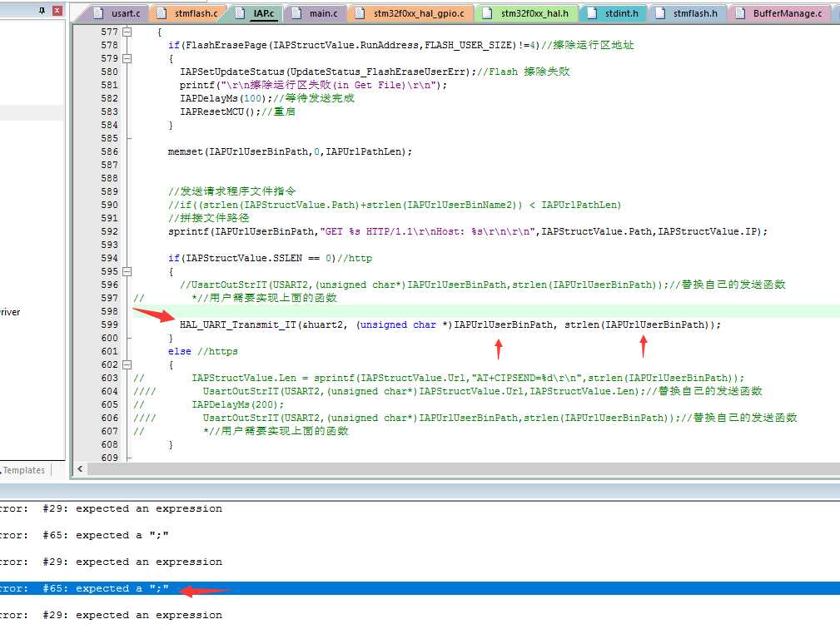The width and height of the screenshot is (840, 629).
Task: Close the project side panel
Action: click(57, 10)
